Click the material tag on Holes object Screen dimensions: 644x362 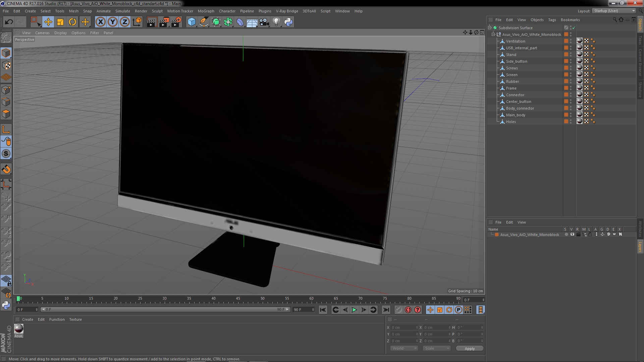tap(580, 121)
